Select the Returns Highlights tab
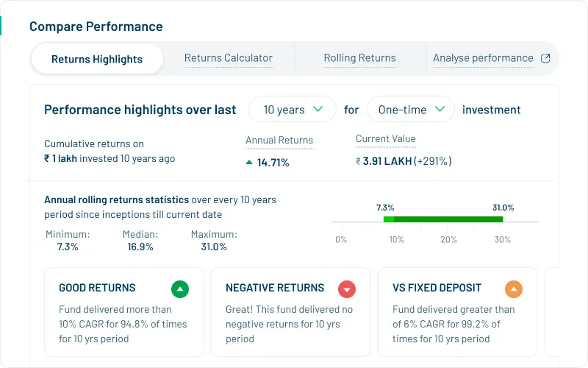Image resolution: width=588 pixels, height=368 pixels. pos(97,59)
